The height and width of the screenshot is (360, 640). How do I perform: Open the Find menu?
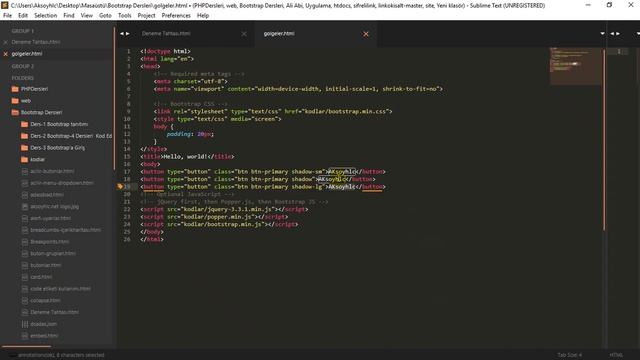click(x=69, y=16)
